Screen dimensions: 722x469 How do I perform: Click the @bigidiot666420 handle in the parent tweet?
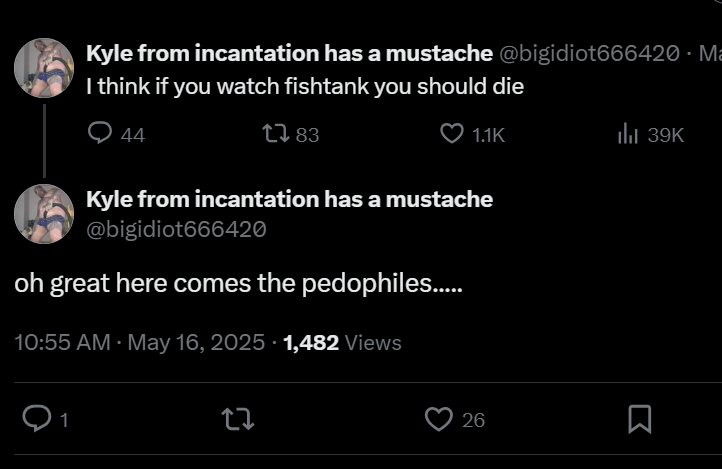coord(597,53)
